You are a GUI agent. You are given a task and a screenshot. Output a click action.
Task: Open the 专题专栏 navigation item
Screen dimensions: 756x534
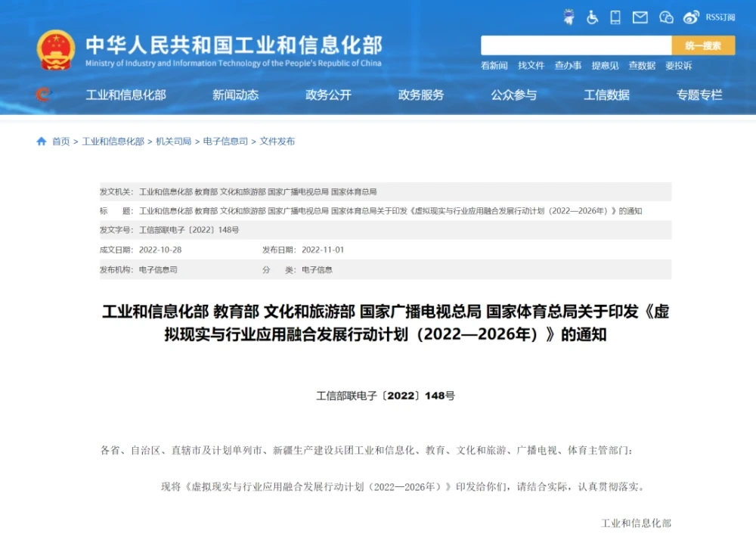[699, 95]
